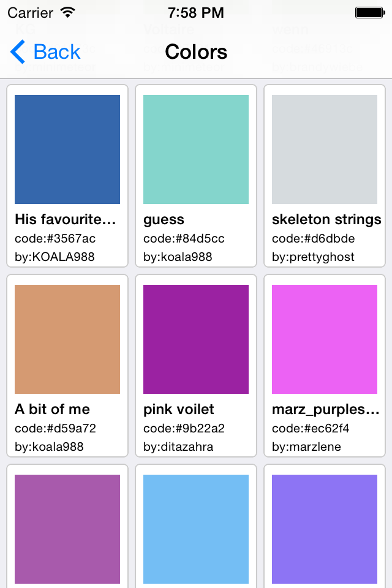
Task: Select the teal #84d5cc swatch named guess
Action: coord(196,149)
